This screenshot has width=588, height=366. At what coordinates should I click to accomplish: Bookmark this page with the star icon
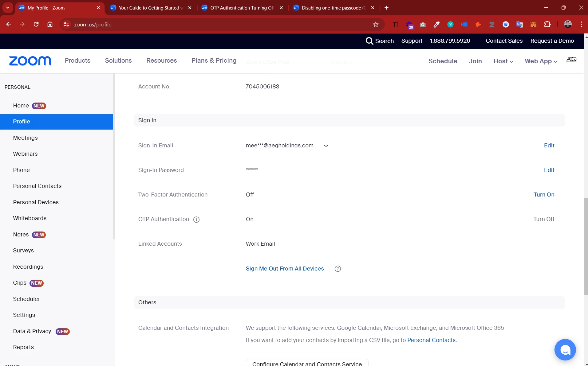click(x=376, y=25)
